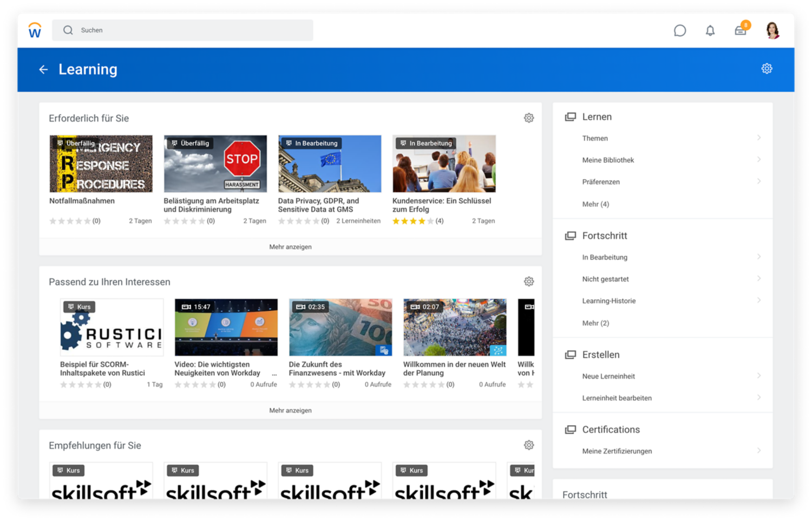Click the back arrow next to Learning

pos(44,69)
